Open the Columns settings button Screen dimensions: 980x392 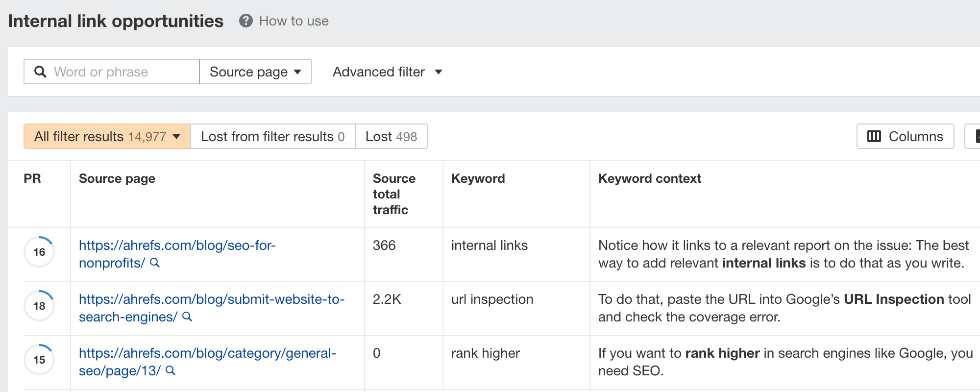pyautogui.click(x=905, y=137)
